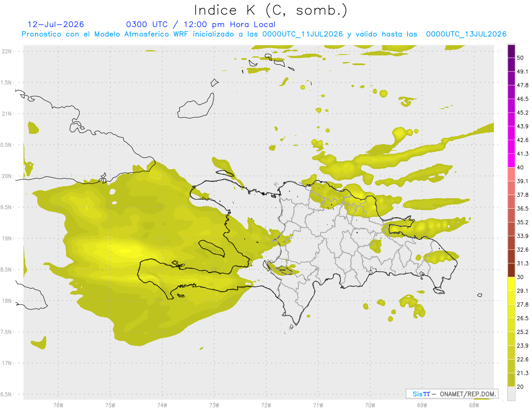The width and height of the screenshot is (532, 411).
Task: Click the legend value '45.2'
Action: (x=523, y=113)
